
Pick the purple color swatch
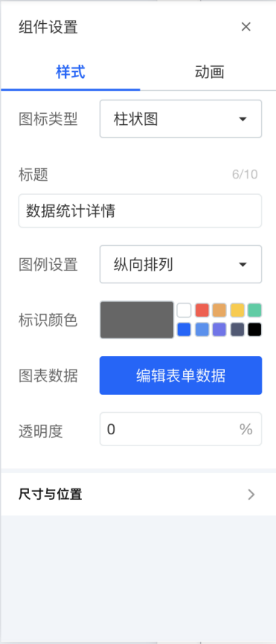(220, 330)
